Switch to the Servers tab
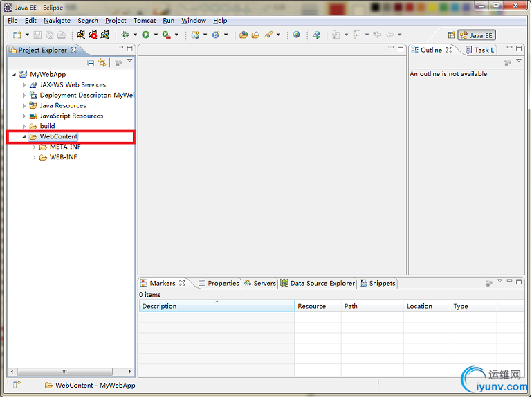 tap(260, 283)
